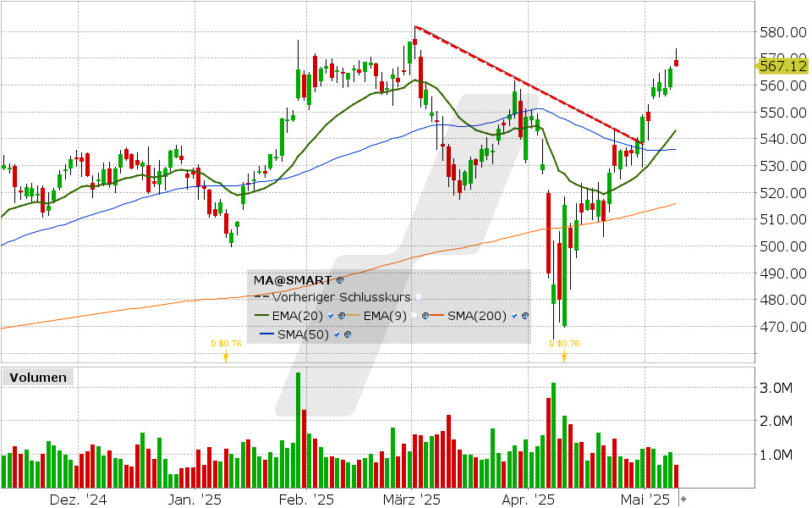Click the orange SMA(200) line swatch in legend
This screenshot has height=508, width=812.
click(x=437, y=316)
